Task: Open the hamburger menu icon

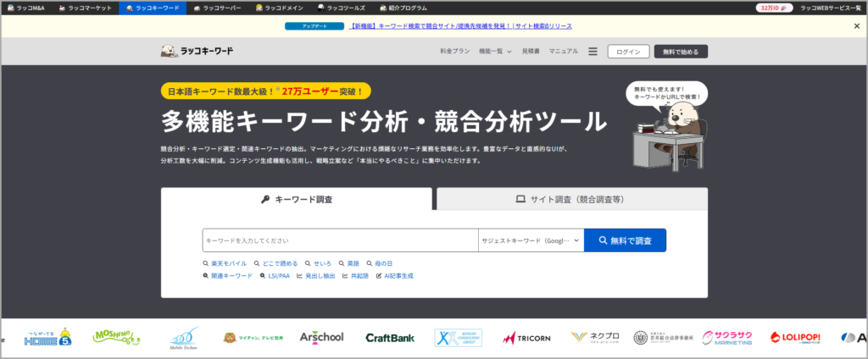Action: click(593, 52)
